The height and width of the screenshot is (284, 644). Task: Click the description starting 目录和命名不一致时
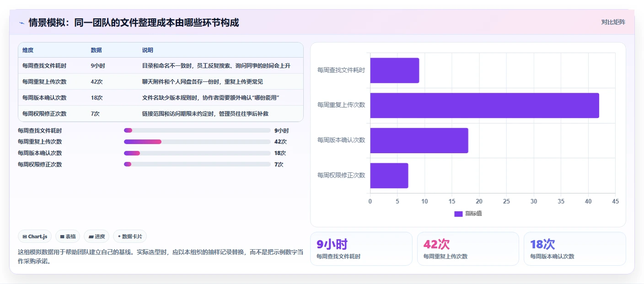pos(216,66)
